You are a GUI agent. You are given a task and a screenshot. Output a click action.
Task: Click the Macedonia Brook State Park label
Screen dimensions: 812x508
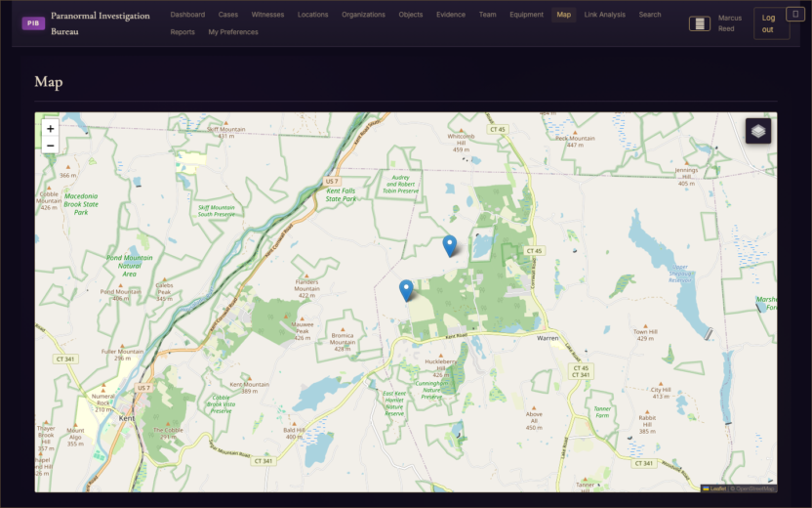coord(81,204)
